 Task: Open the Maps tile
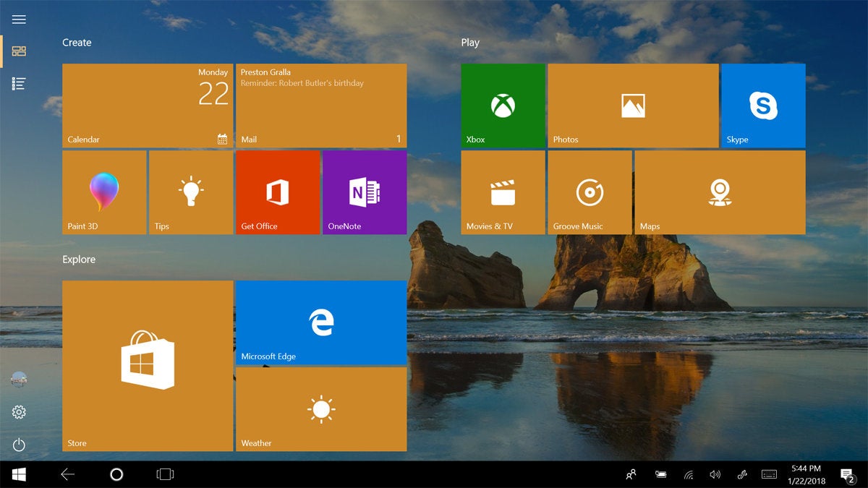click(720, 192)
